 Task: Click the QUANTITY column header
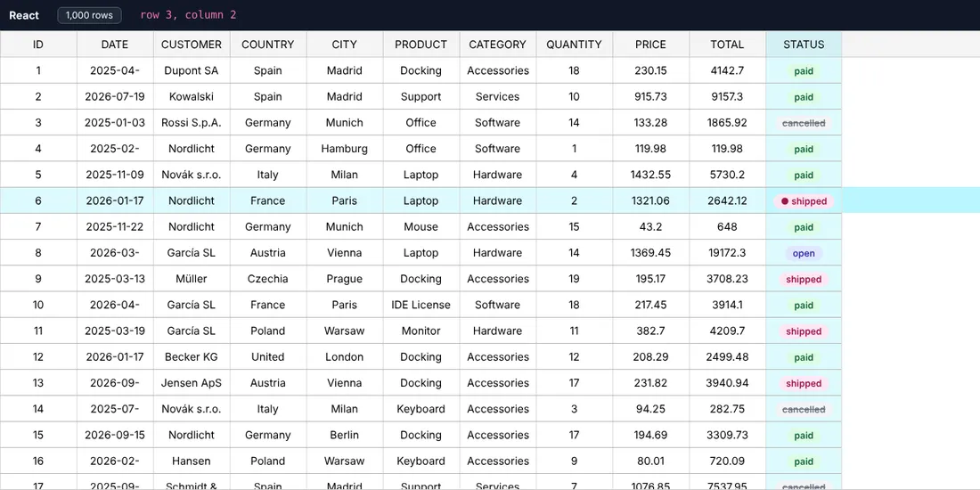click(x=575, y=45)
